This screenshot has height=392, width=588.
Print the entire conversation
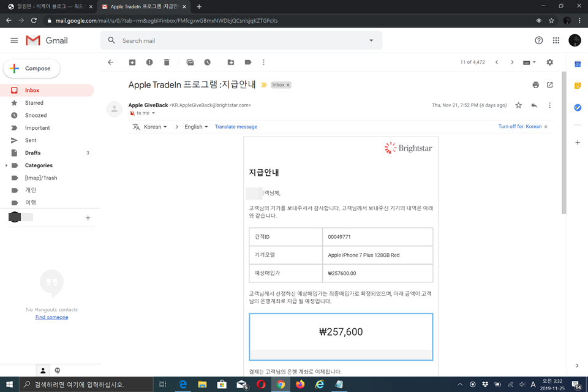pyautogui.click(x=535, y=85)
